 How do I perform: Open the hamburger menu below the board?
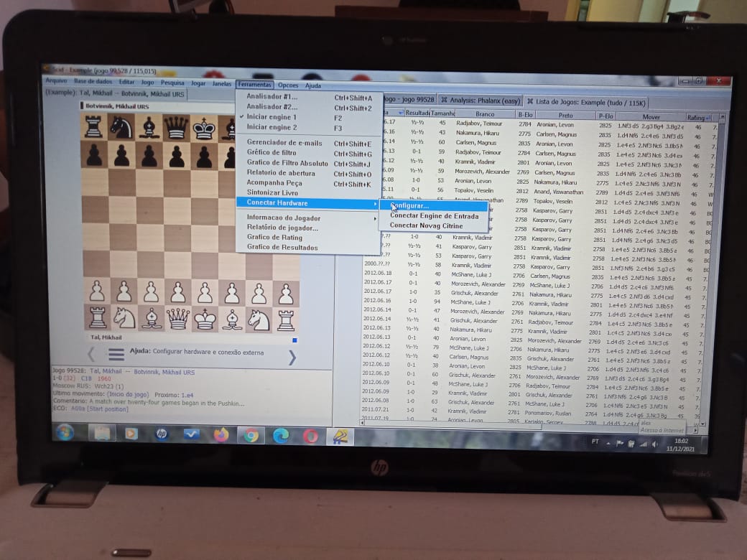pos(116,354)
